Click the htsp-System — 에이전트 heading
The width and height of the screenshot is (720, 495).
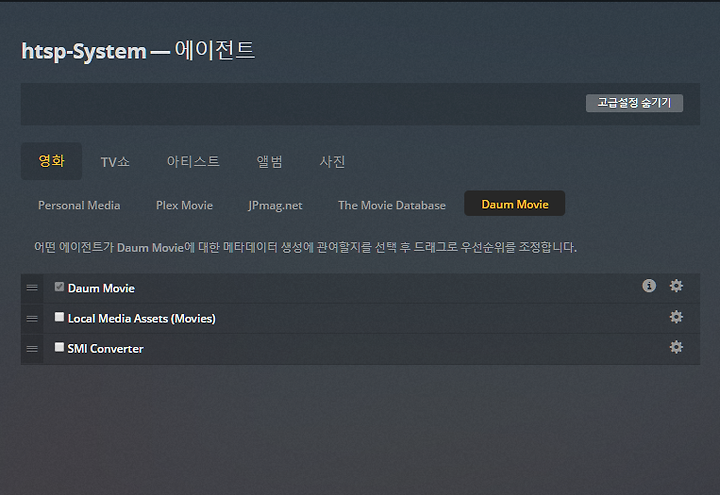138,50
